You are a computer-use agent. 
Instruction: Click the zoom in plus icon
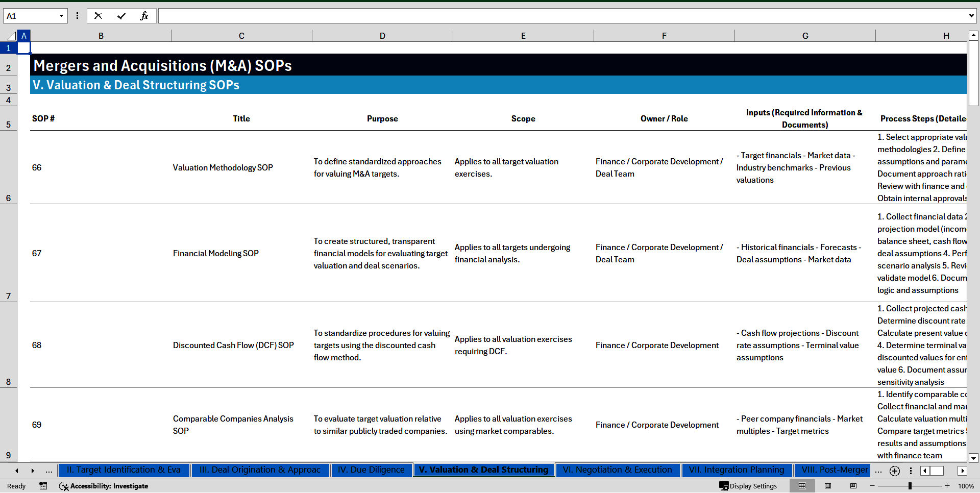pos(947,486)
